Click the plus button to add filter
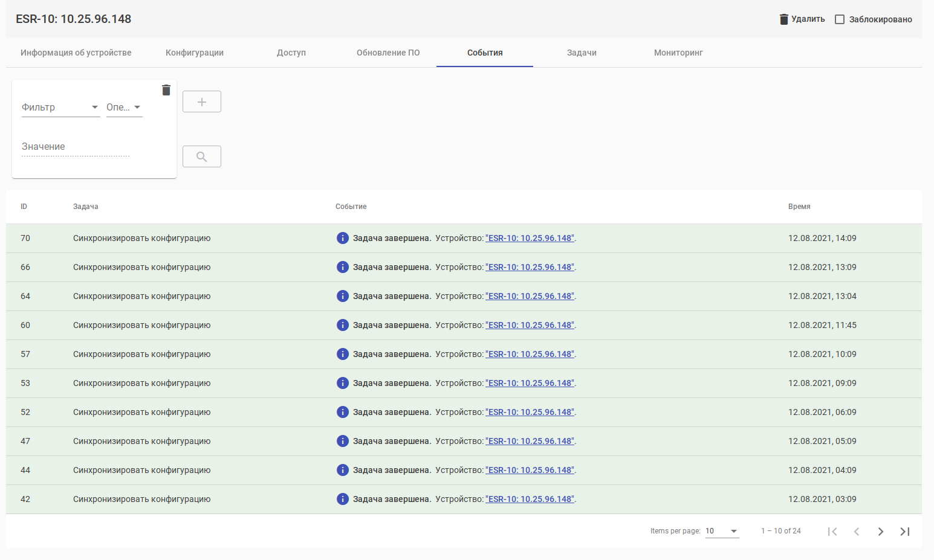934x560 pixels. pos(202,101)
